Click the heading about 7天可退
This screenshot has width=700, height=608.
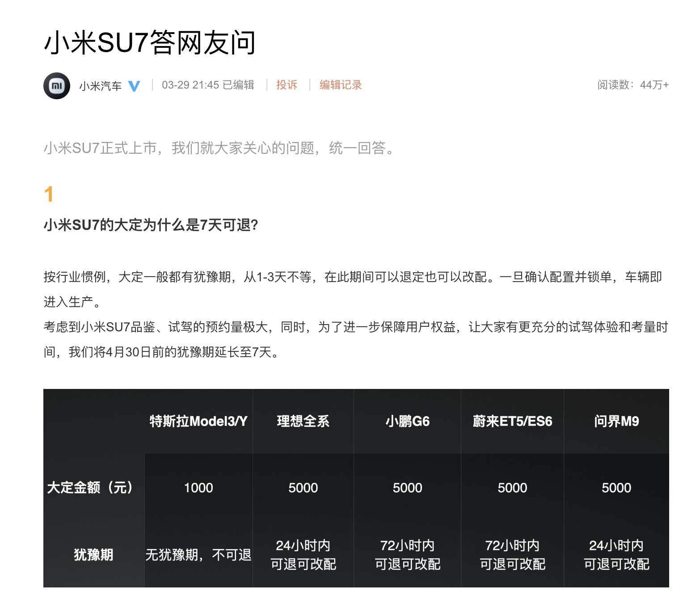(151, 225)
